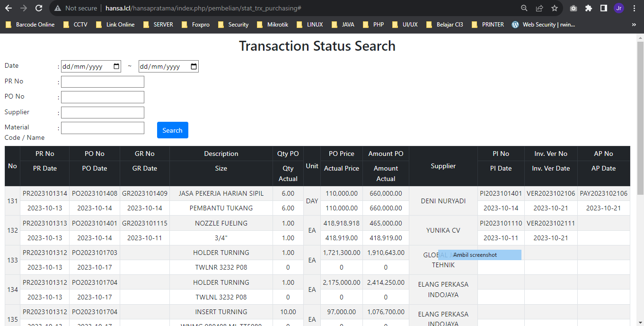Click the blue Search button

coord(172,130)
